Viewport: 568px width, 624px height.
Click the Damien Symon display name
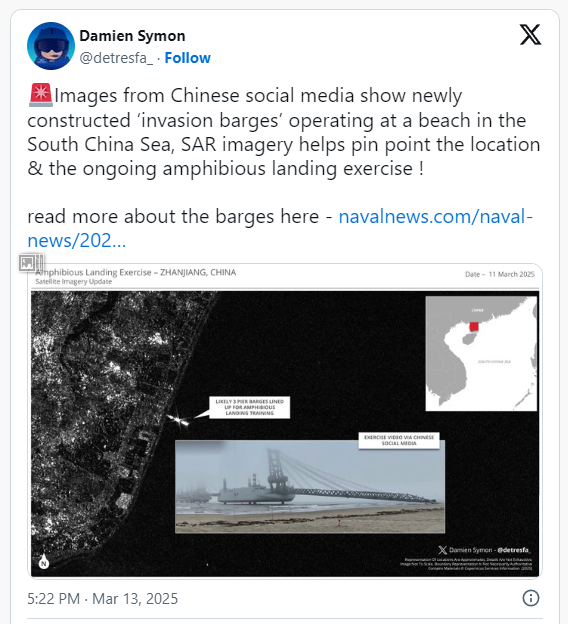(x=132, y=36)
